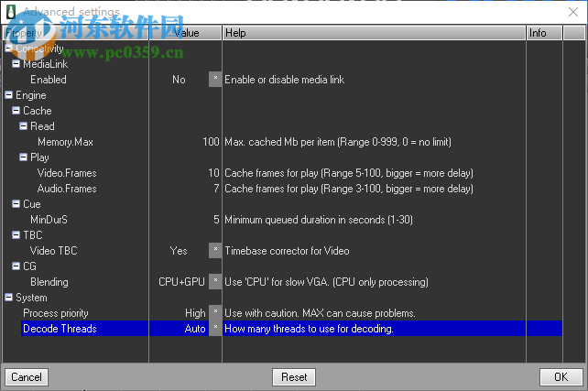Confirm settings with the OK button

point(561,377)
